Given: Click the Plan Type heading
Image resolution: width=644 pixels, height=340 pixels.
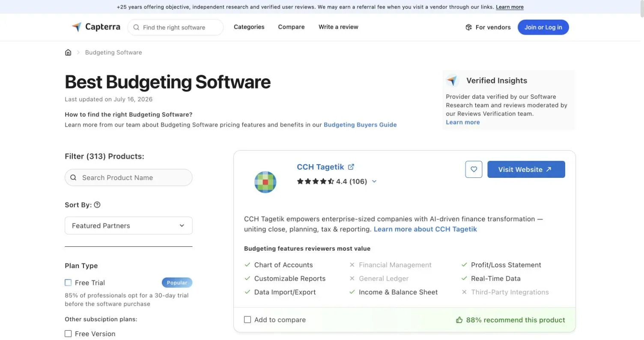Looking at the screenshot, I should tap(81, 266).
